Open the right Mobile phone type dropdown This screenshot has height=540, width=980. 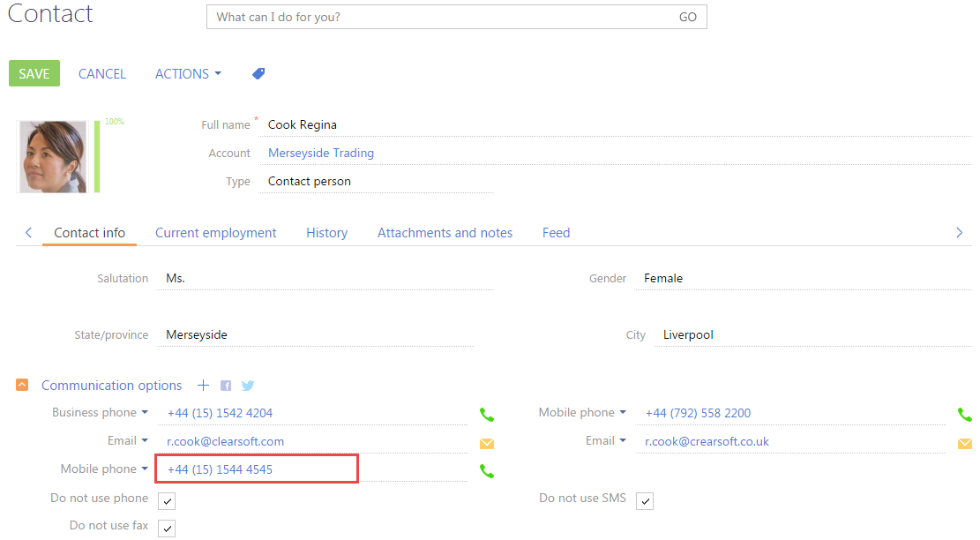click(582, 413)
